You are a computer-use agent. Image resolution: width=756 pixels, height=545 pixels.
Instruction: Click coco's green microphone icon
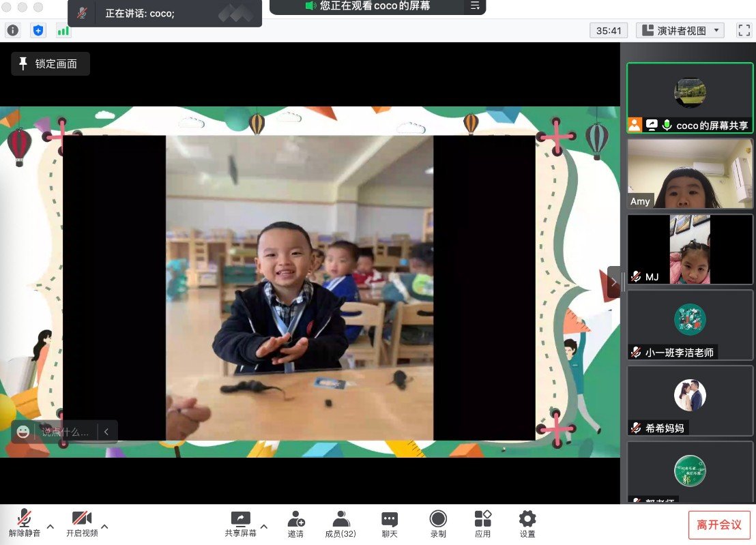[x=667, y=126]
